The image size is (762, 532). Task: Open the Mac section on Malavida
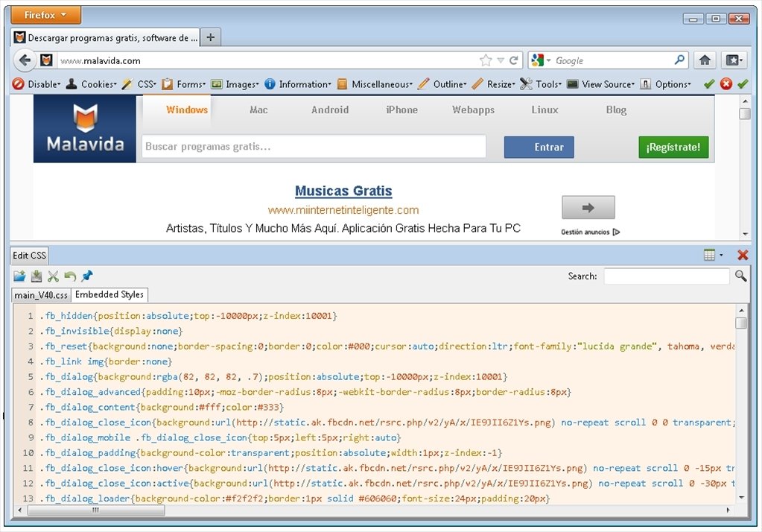[x=258, y=110]
